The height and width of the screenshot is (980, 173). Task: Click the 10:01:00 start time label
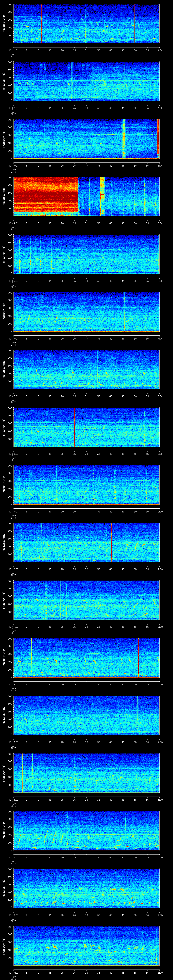[13, 50]
